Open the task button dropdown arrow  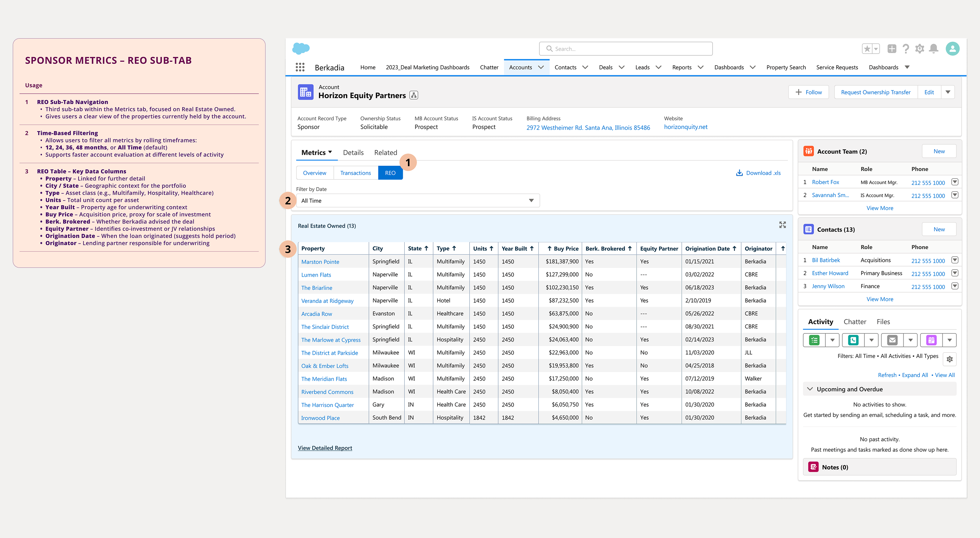(x=832, y=340)
